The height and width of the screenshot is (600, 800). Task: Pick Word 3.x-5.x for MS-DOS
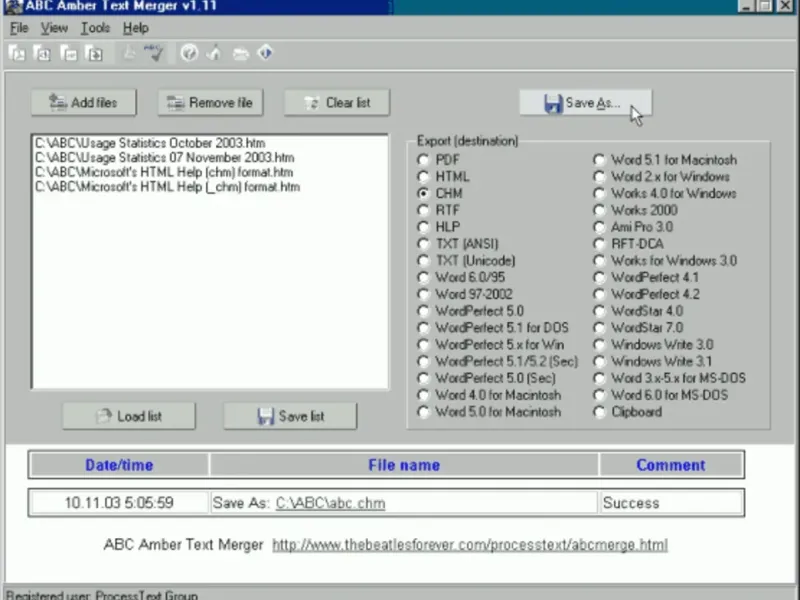[x=670, y=378]
